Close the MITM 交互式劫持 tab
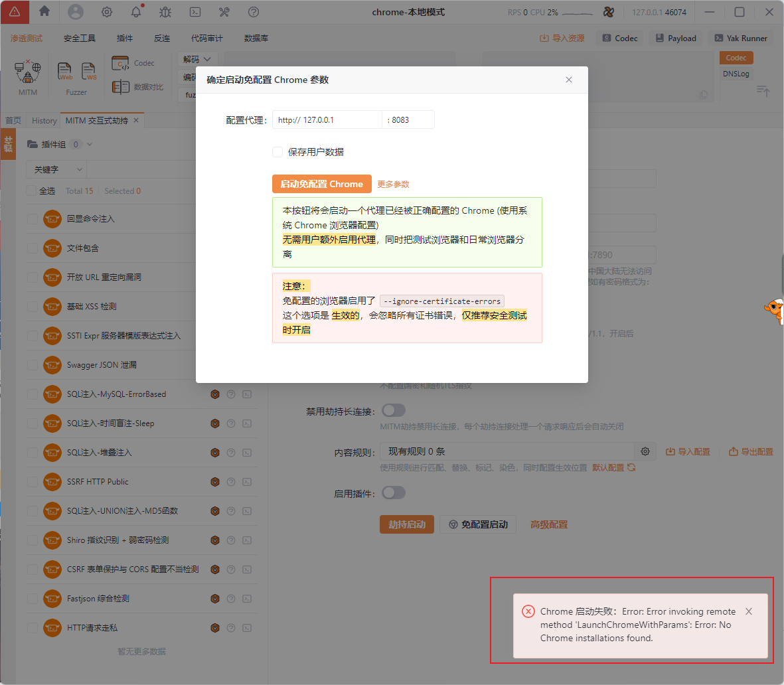Image resolution: width=784 pixels, height=685 pixels. click(136, 121)
